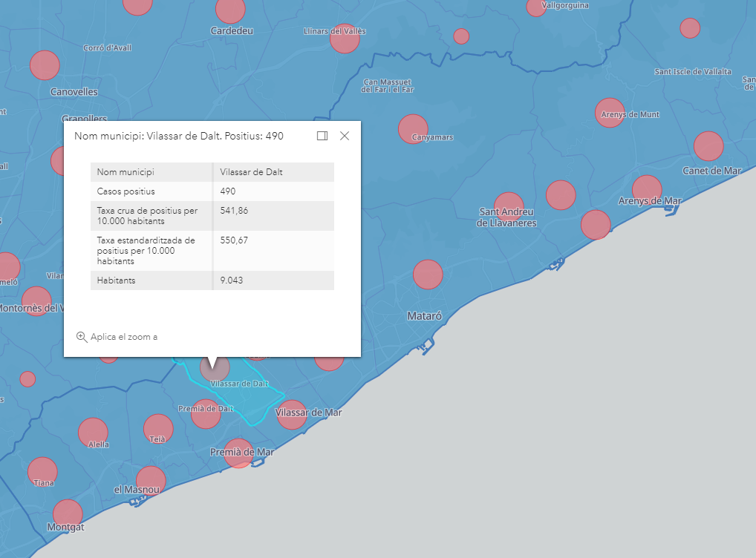Click the red circle above Cardedeu
The image size is (756, 558).
click(x=230, y=10)
